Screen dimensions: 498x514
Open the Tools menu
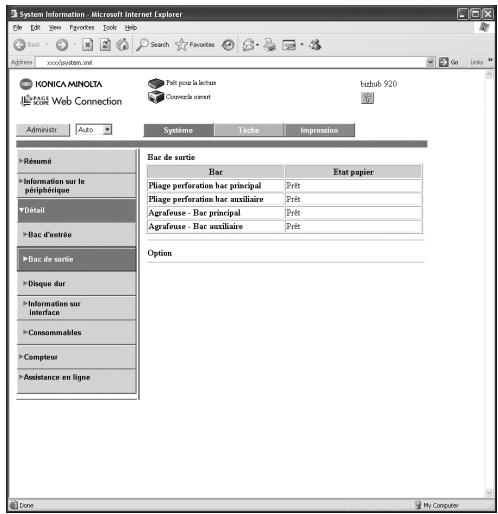pyautogui.click(x=110, y=28)
